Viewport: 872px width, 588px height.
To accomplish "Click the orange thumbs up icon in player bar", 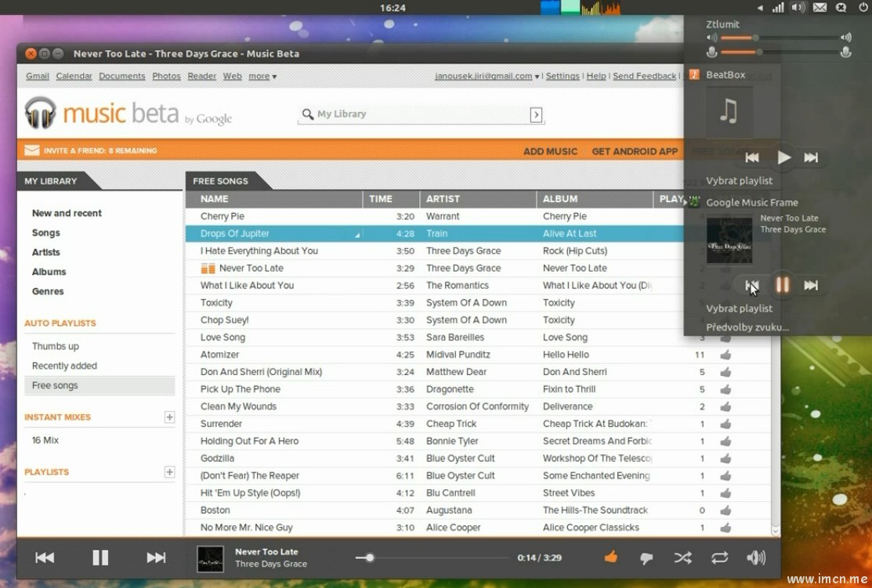I will pos(610,557).
